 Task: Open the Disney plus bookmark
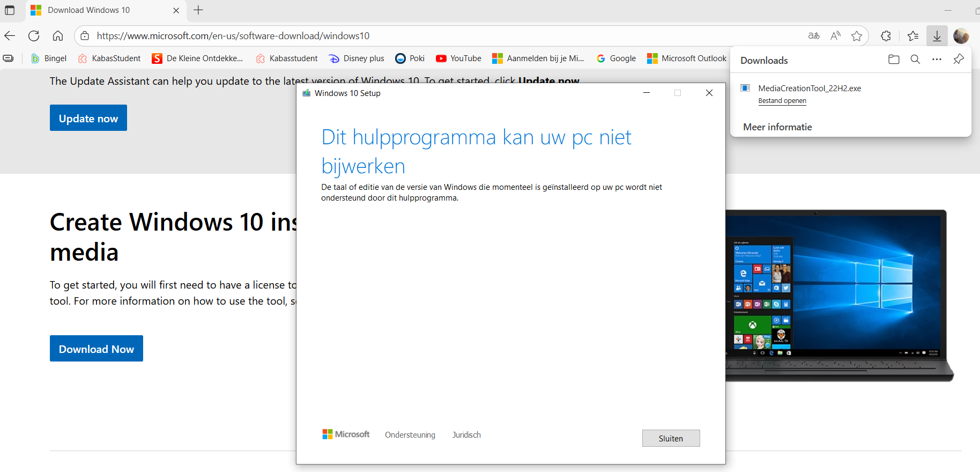pos(357,58)
